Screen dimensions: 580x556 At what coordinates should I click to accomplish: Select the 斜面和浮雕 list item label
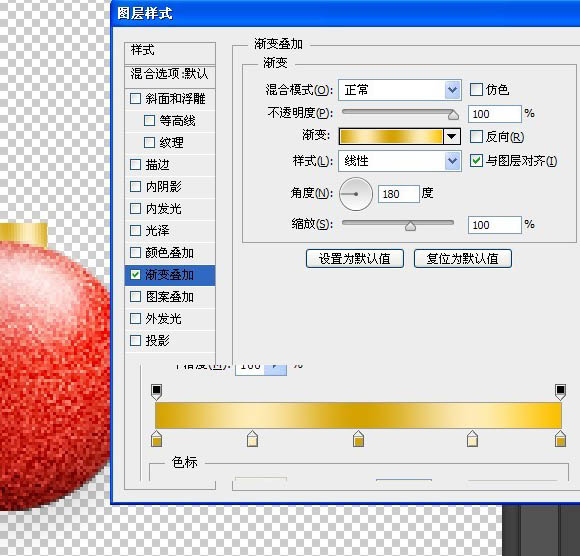click(x=175, y=99)
